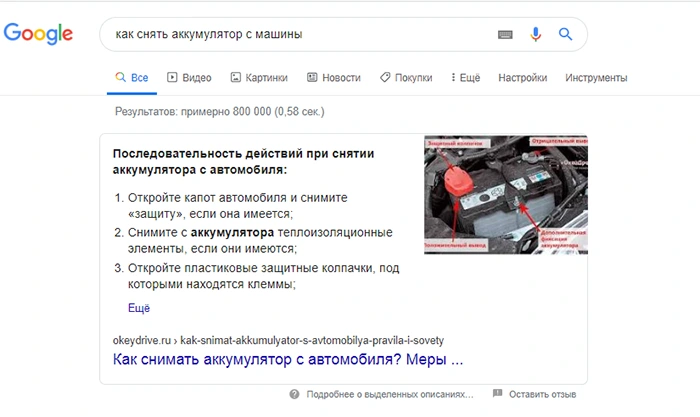Viewport: 700px width, 417px height.
Task: Click the Оставить отзыв link
Action: (x=542, y=394)
